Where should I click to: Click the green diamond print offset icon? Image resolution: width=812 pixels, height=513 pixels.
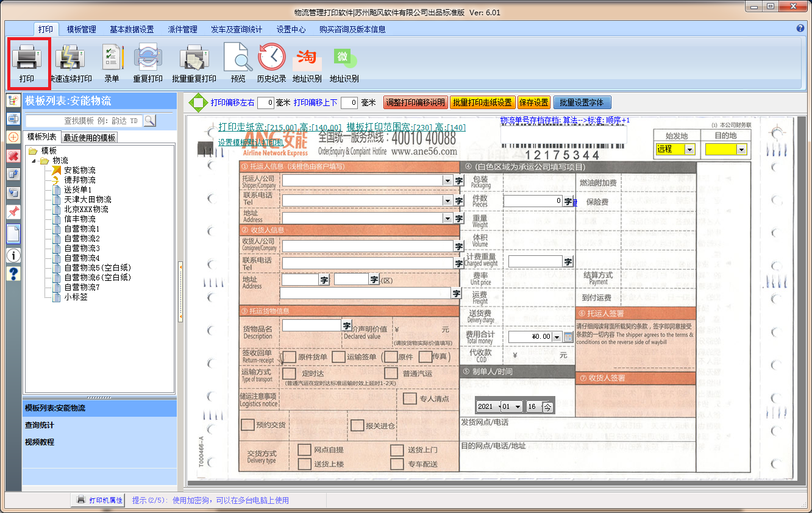coord(198,103)
